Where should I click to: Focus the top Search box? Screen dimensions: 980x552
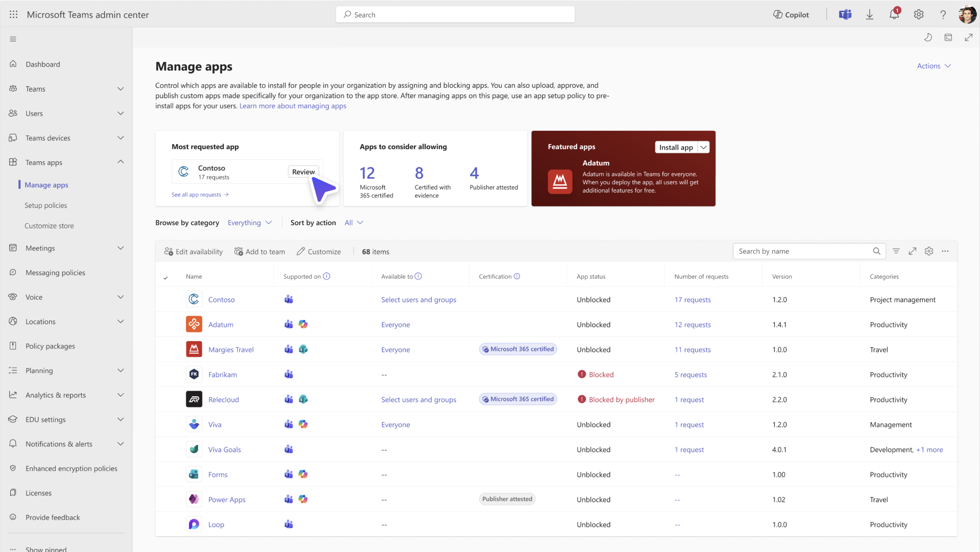click(x=455, y=15)
